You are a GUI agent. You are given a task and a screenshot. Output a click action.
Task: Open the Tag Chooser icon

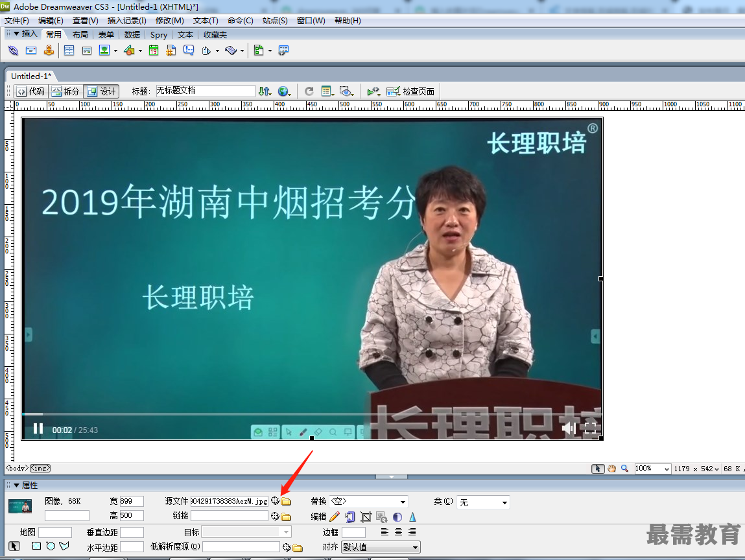pos(283,51)
